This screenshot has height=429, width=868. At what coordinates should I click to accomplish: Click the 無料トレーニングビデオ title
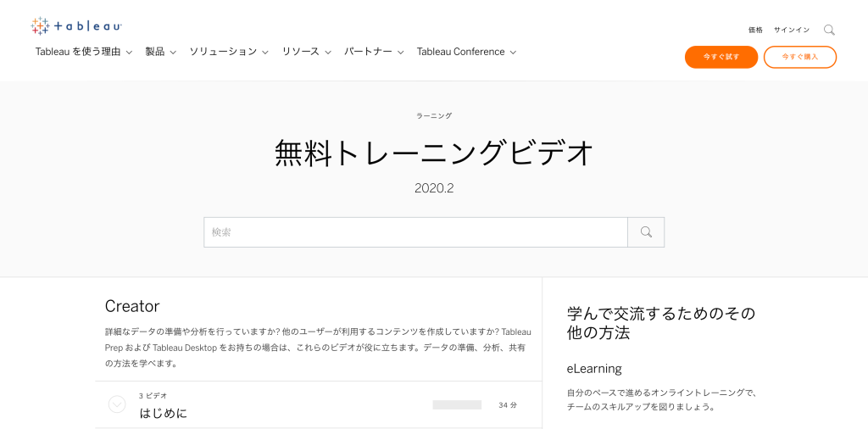434,153
